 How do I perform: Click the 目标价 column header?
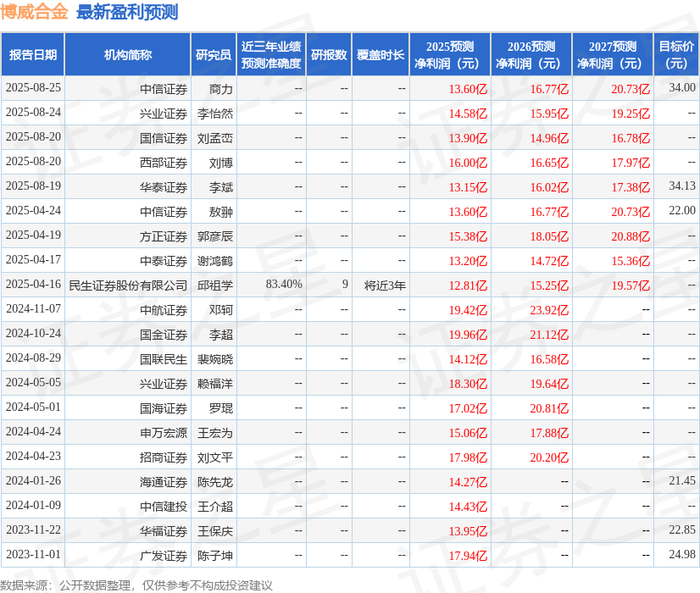[676, 54]
